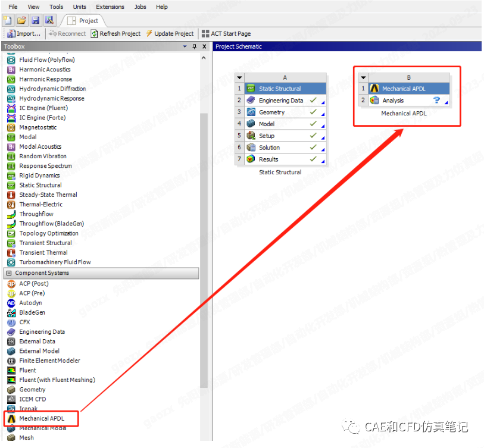
Task: Open the View menu
Action: click(33, 7)
